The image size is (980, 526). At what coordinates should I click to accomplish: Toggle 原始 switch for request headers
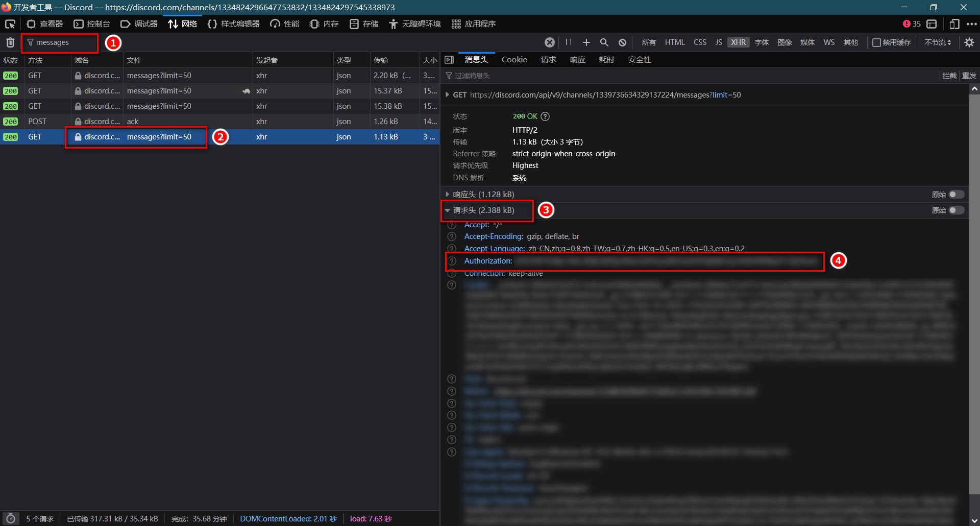(956, 210)
